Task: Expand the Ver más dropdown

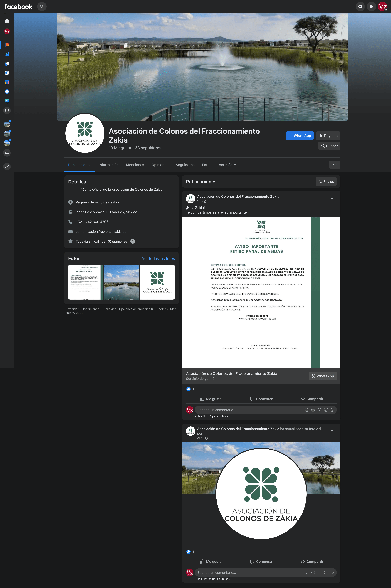Action: pos(227,165)
